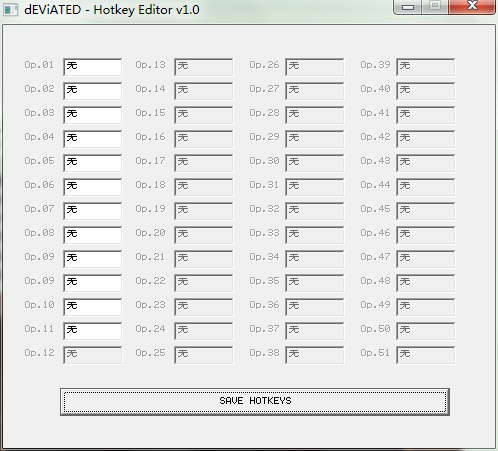Viewport: 498px width, 451px height.
Task: Focus the Op.51 hotkey input
Action: pos(426,355)
